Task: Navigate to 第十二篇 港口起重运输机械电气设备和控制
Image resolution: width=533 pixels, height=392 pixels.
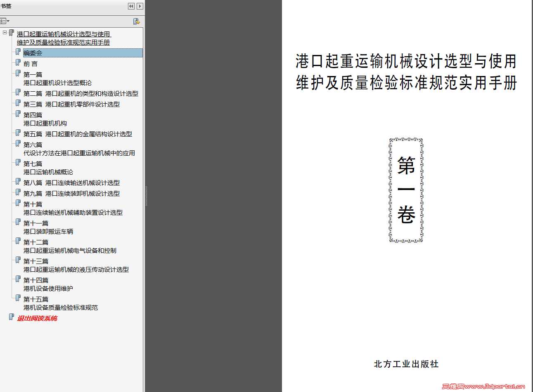Action: click(x=70, y=247)
